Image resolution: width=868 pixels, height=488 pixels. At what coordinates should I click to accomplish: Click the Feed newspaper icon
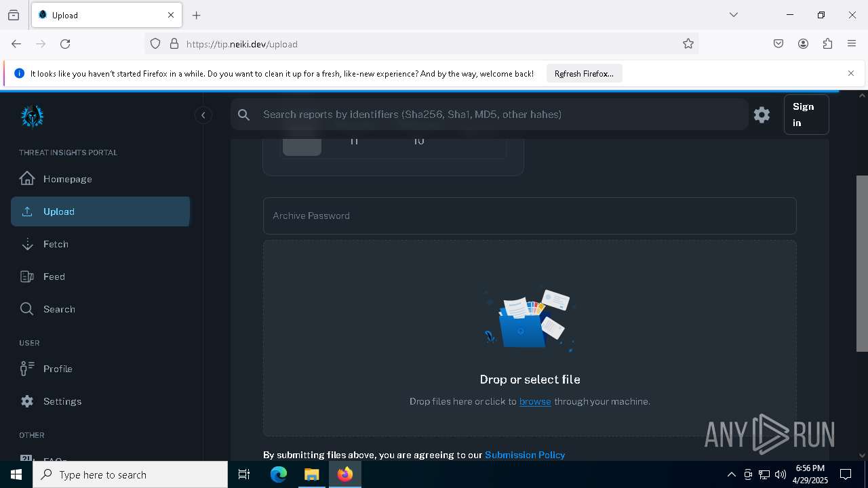(27, 277)
